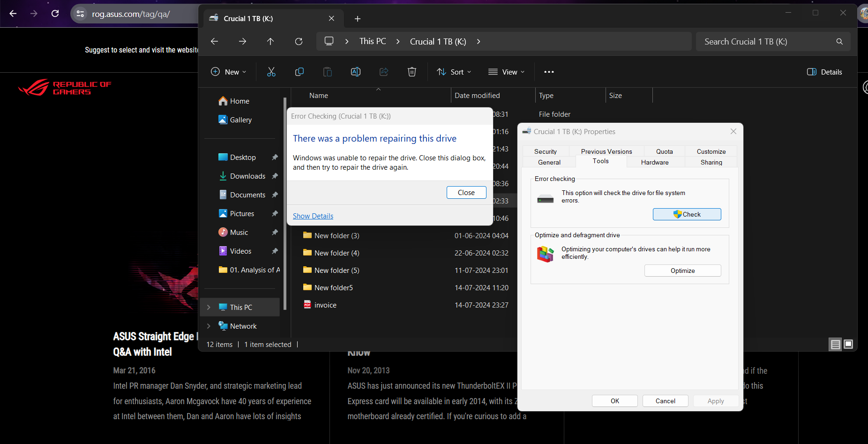
Task: Click the Paste clipboard icon in toolbar
Action: coord(327,72)
